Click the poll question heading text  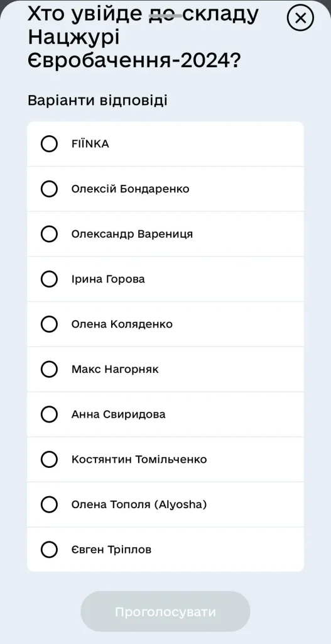pyautogui.click(x=144, y=38)
